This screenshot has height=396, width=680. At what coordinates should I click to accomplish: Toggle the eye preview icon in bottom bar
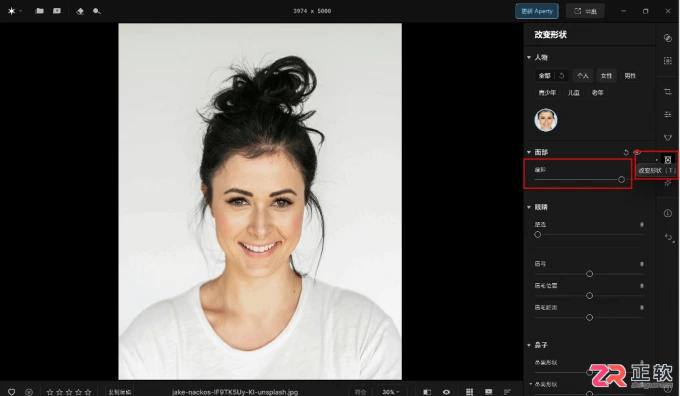pos(446,392)
